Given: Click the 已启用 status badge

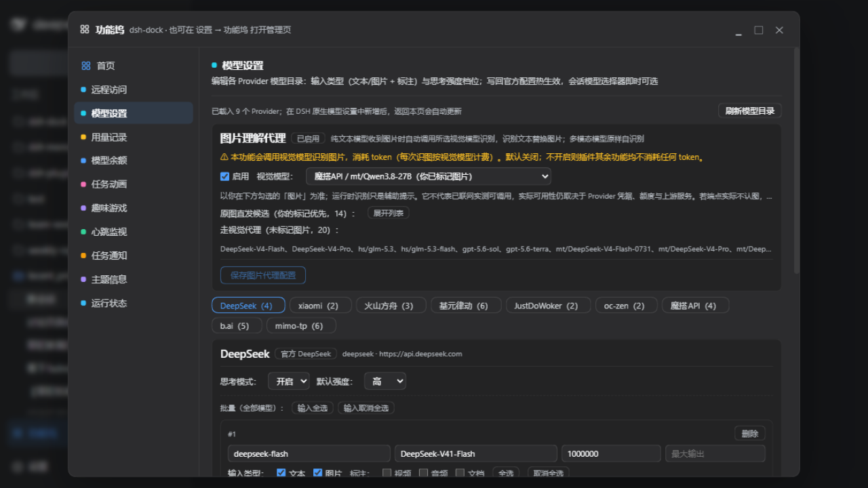Looking at the screenshot, I should [x=308, y=138].
